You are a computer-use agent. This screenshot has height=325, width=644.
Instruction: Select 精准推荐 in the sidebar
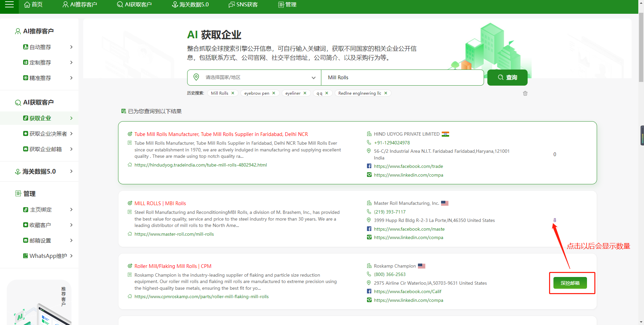pos(40,78)
